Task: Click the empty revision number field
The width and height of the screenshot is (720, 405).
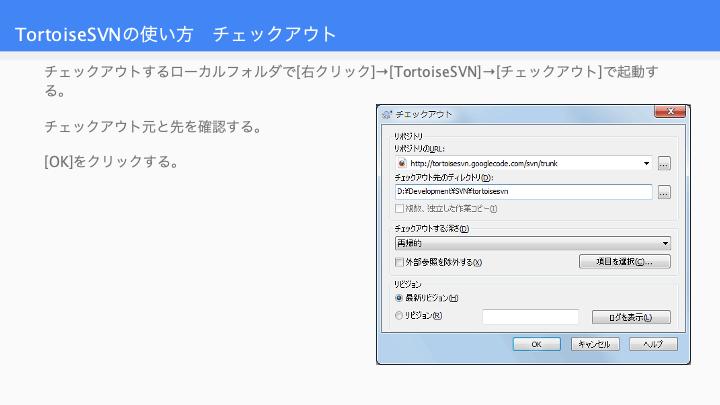Action: click(530, 317)
